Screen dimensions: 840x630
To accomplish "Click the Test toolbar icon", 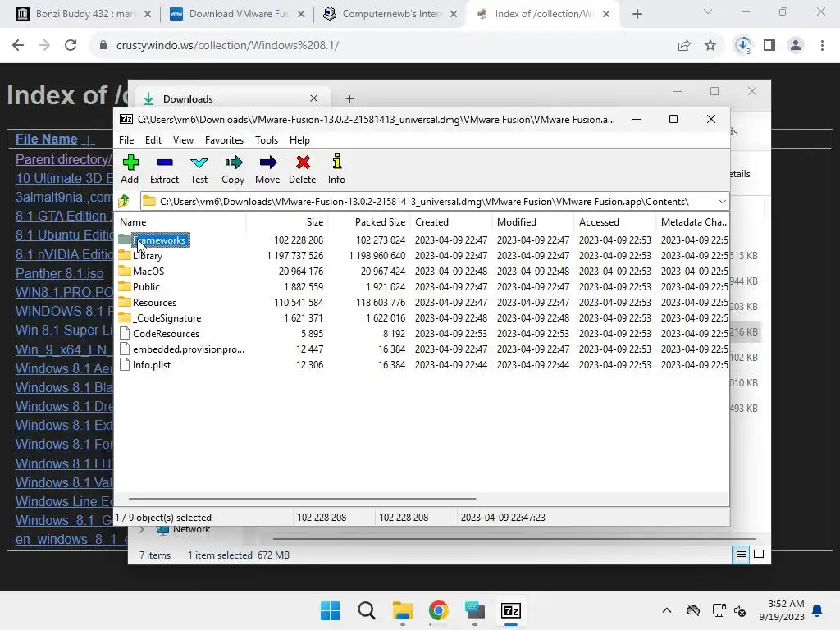I will (199, 162).
